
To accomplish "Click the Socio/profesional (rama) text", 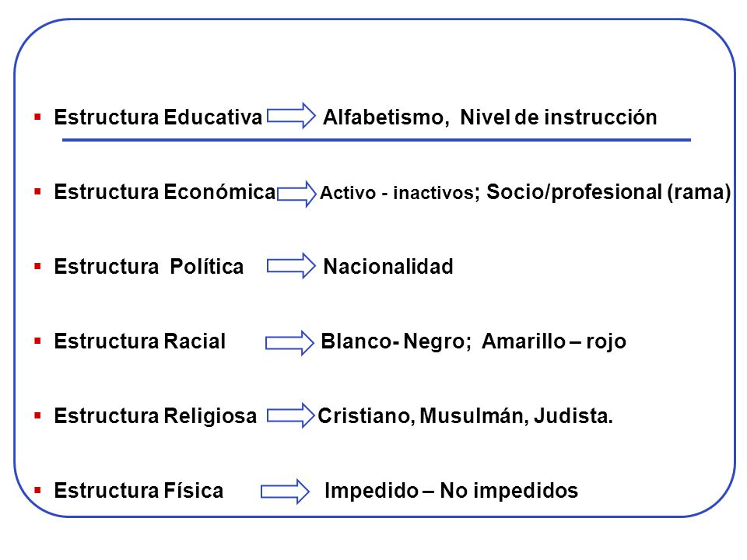I will pyautogui.click(x=608, y=192).
